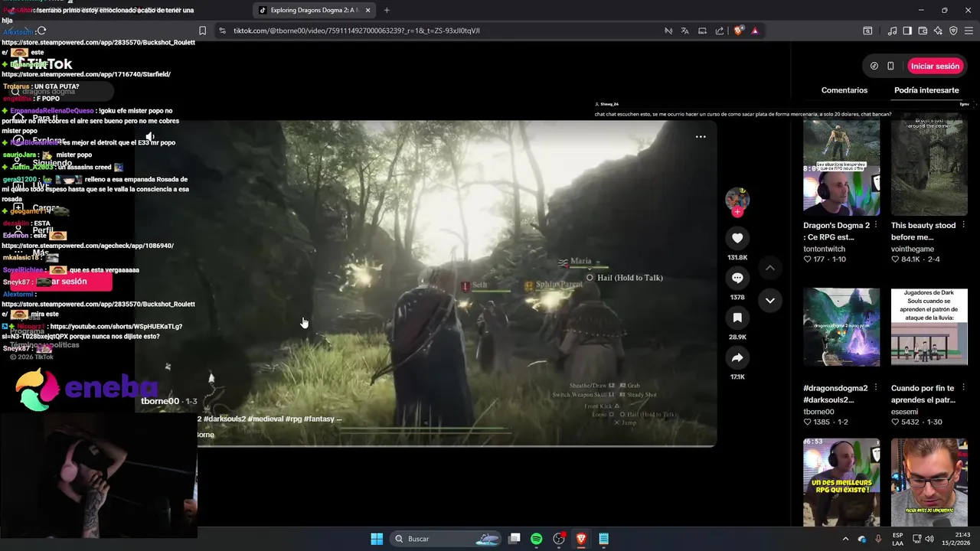The height and width of the screenshot is (551, 980).
Task: Open the Brave browser taskbar icon
Action: tap(581, 539)
